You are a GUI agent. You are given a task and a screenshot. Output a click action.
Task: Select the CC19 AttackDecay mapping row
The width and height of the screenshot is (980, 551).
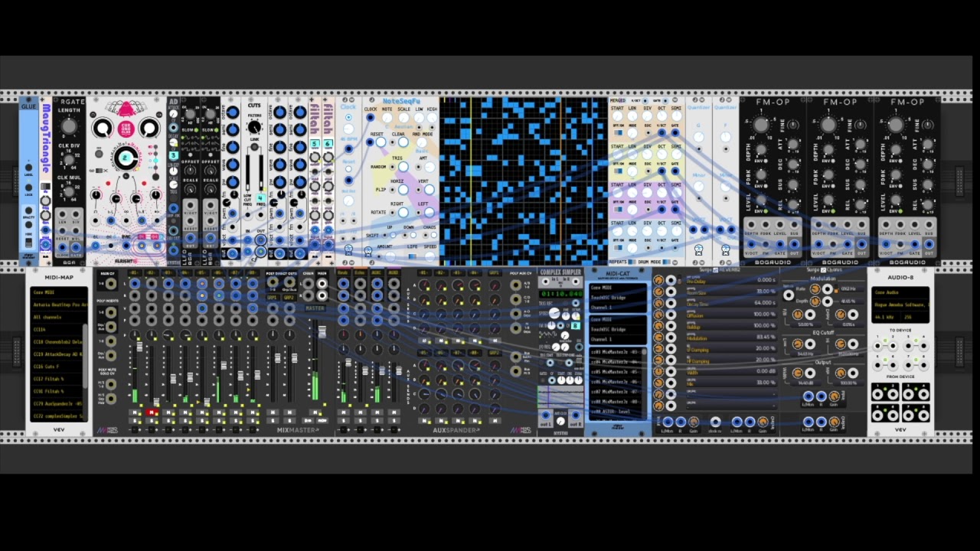(x=57, y=354)
